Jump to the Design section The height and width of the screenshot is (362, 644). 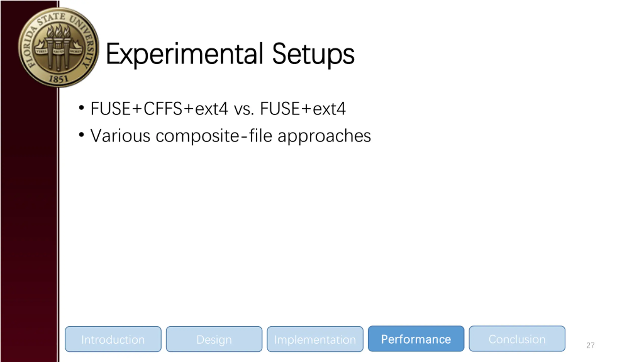pos(214,339)
